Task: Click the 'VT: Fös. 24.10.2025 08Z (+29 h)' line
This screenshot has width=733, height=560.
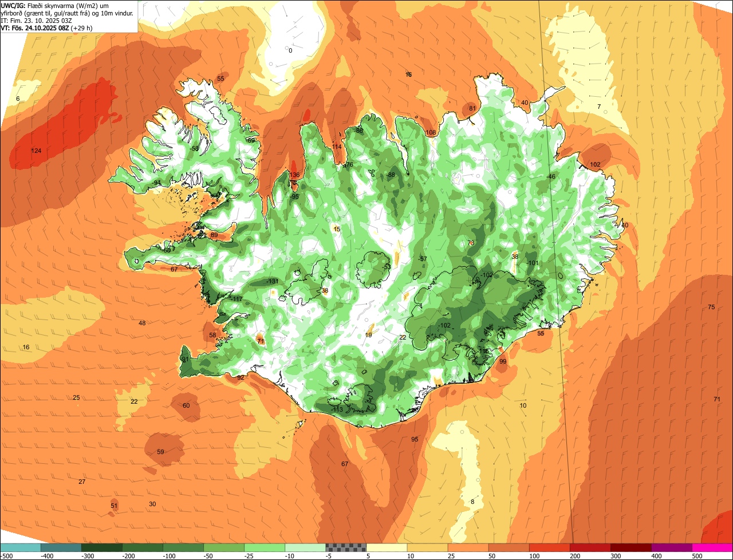Action: pyautogui.click(x=47, y=27)
